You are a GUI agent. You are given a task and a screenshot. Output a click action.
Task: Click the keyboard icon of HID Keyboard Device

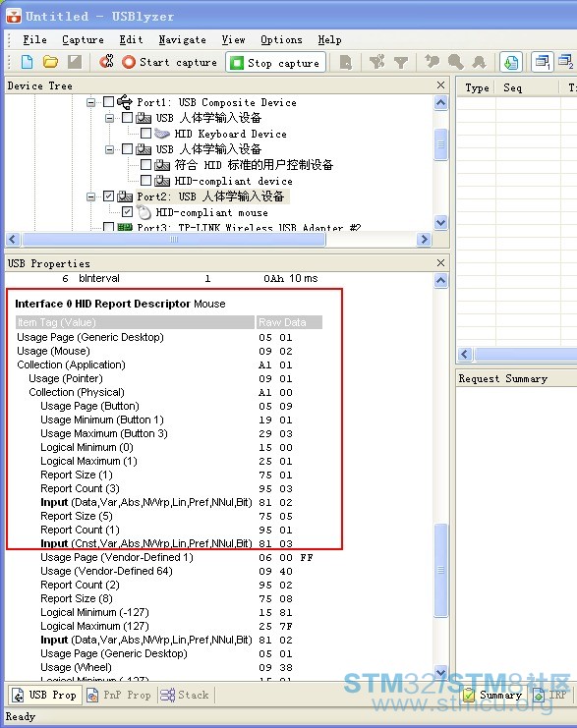(x=162, y=134)
